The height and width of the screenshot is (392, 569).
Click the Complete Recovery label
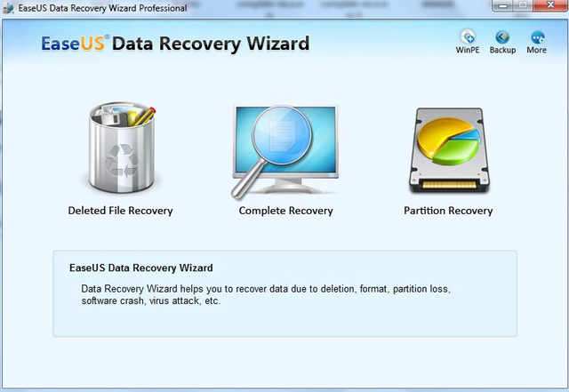pyautogui.click(x=286, y=211)
